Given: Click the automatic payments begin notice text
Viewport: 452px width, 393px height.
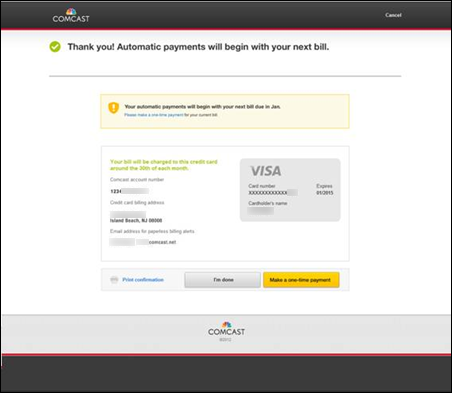Looking at the screenshot, I should [x=202, y=107].
